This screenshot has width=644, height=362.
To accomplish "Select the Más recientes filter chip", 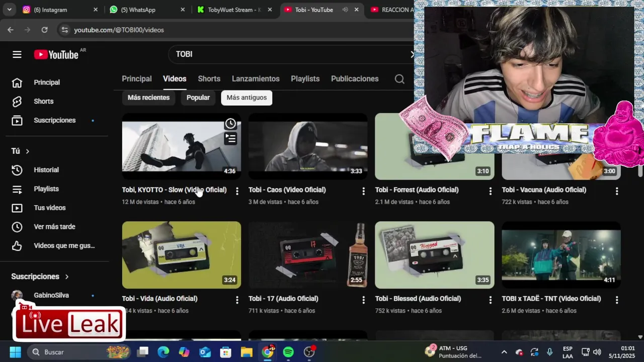I will click(x=148, y=98).
